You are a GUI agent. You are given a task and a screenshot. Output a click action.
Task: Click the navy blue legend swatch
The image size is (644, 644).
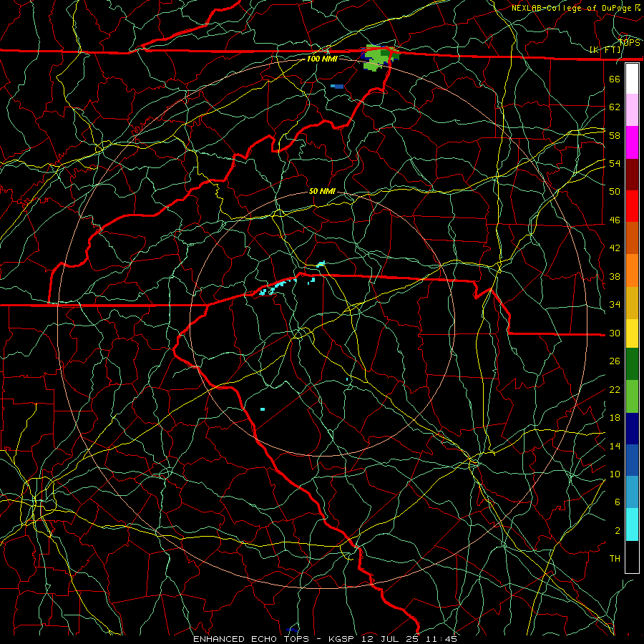pyautogui.click(x=632, y=429)
